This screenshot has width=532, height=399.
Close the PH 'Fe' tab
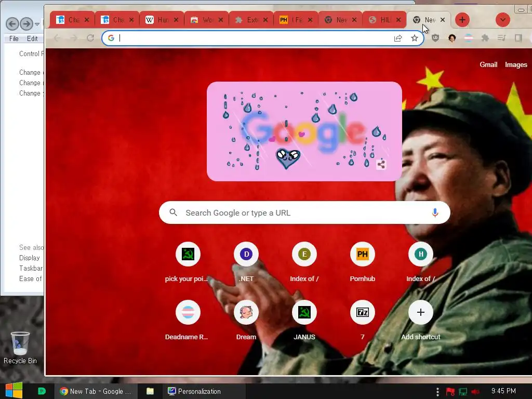point(310,20)
